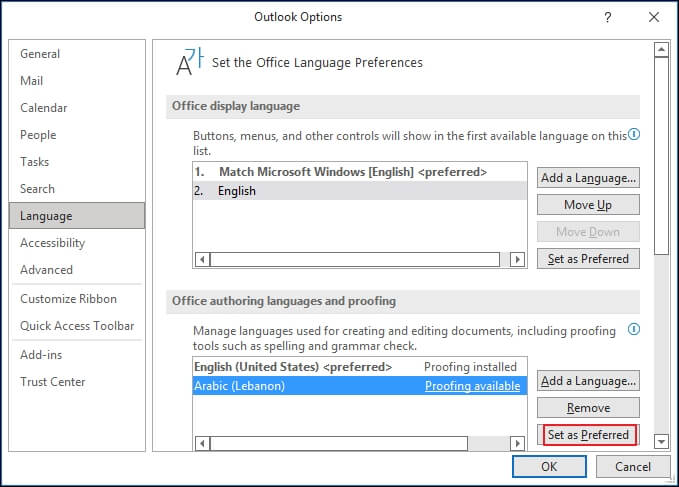This screenshot has width=679, height=487.
Task: Click the Proofing installed status text
Action: (470, 367)
